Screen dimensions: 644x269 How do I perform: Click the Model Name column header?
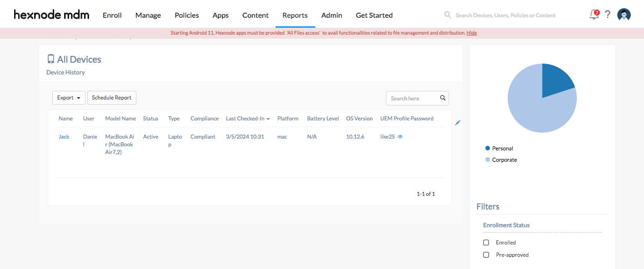120,119
